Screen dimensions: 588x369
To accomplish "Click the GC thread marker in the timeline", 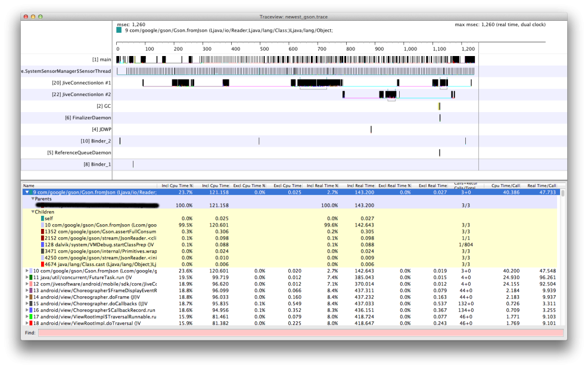I will [x=439, y=106].
